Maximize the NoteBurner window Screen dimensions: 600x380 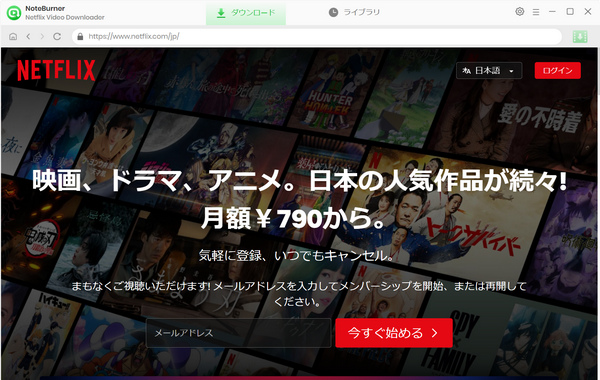[570, 11]
